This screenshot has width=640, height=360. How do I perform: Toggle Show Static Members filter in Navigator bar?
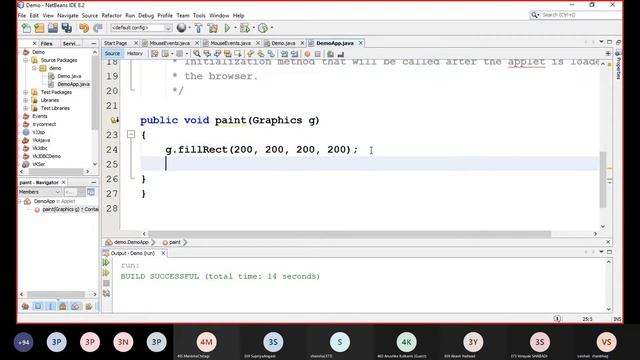(51, 306)
